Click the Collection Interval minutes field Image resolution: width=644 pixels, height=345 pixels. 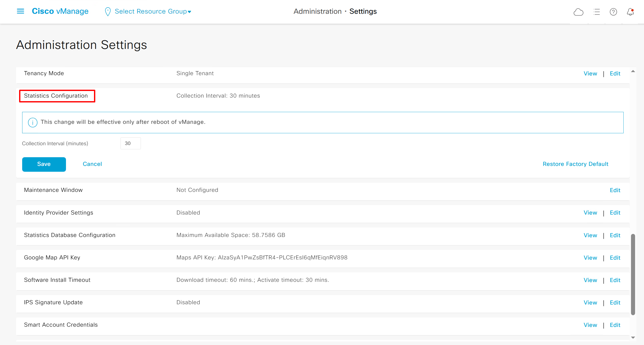point(130,143)
